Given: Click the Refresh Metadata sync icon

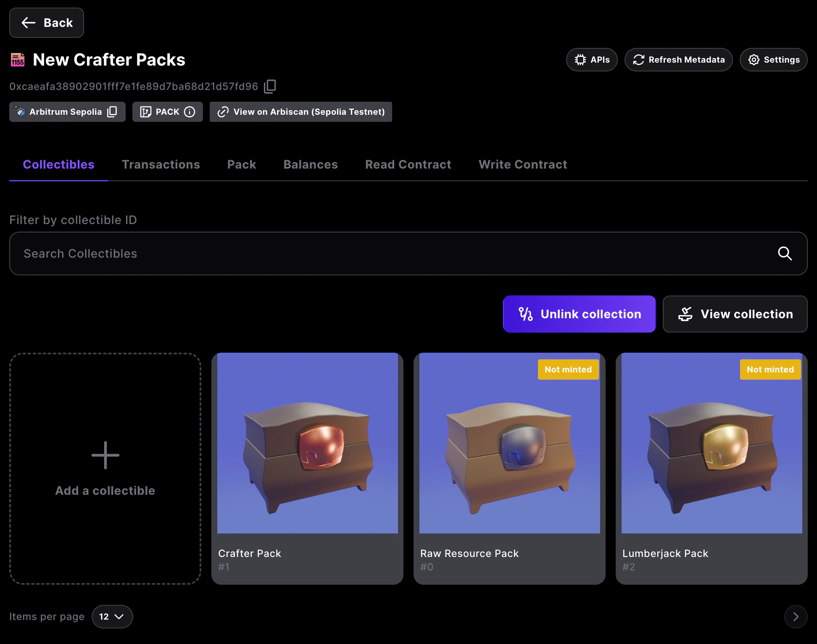Looking at the screenshot, I should 638,60.
